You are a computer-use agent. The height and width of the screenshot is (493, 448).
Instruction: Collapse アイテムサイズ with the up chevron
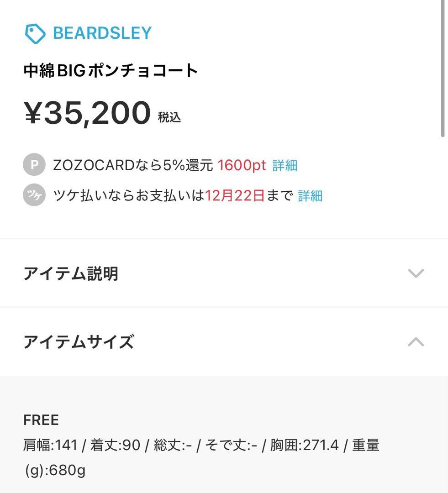416,341
